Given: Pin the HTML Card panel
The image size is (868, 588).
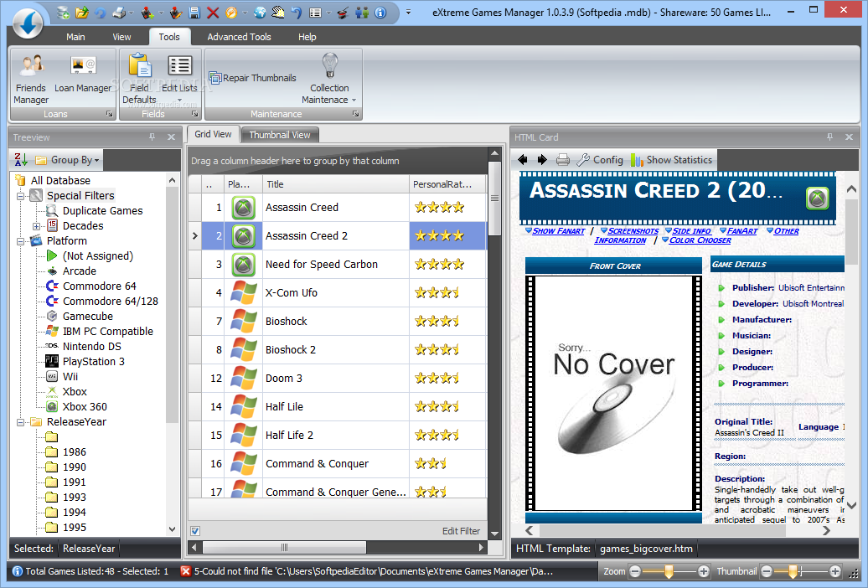Looking at the screenshot, I should coord(829,137).
